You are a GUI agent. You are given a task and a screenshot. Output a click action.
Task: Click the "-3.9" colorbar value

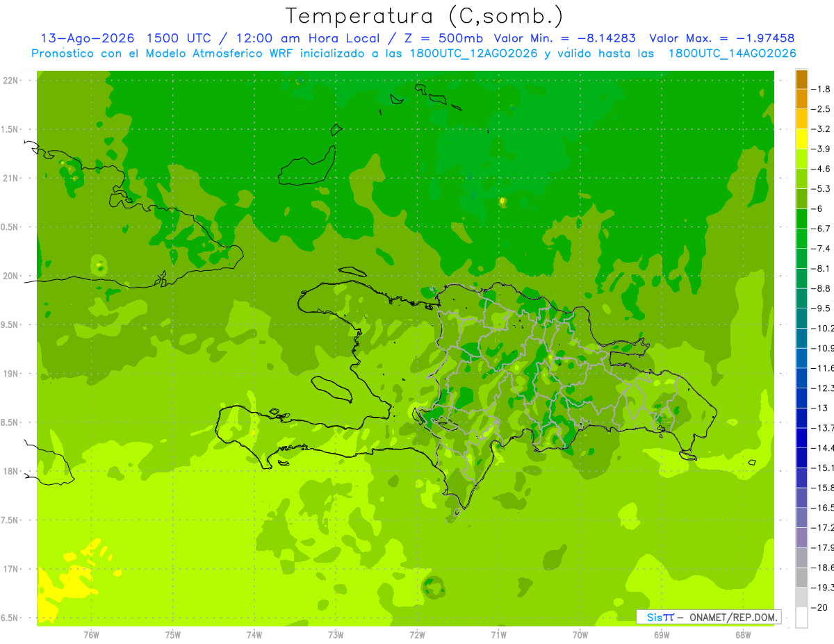[x=822, y=149]
